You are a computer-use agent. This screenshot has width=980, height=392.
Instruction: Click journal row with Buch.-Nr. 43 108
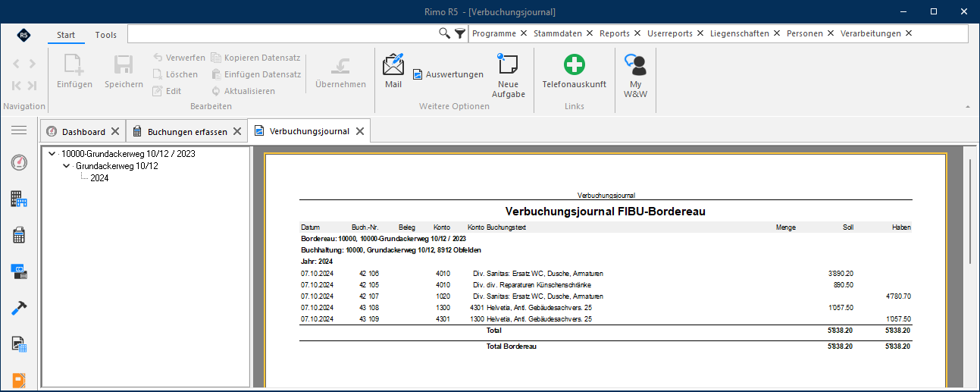[606, 308]
